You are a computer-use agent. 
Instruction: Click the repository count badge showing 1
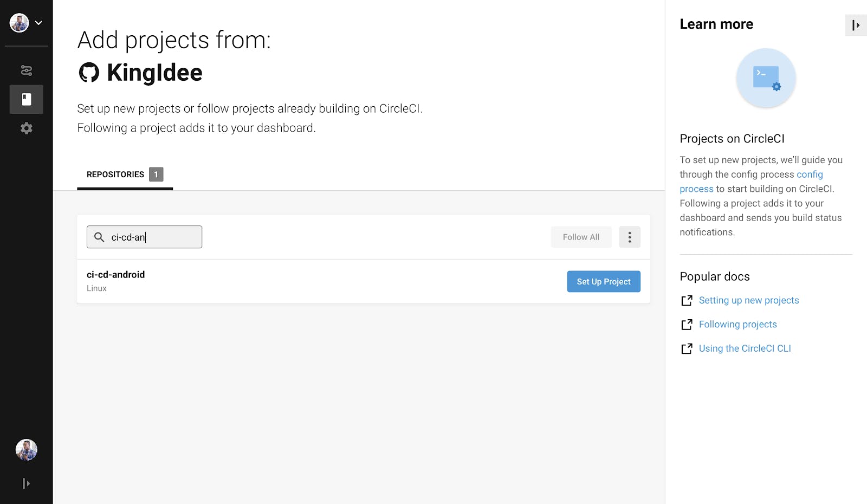coord(156,174)
